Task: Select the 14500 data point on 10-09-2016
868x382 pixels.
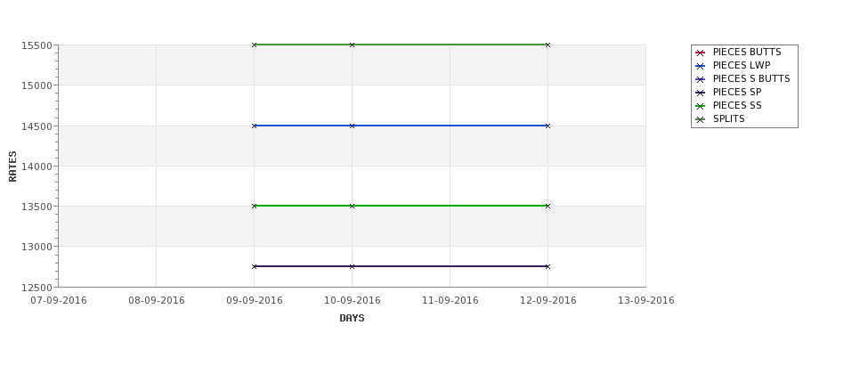Action: [352, 126]
